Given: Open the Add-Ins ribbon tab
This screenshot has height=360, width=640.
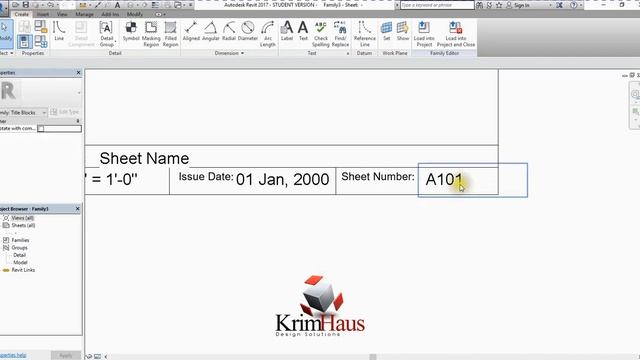Looking at the screenshot, I should (110, 14).
